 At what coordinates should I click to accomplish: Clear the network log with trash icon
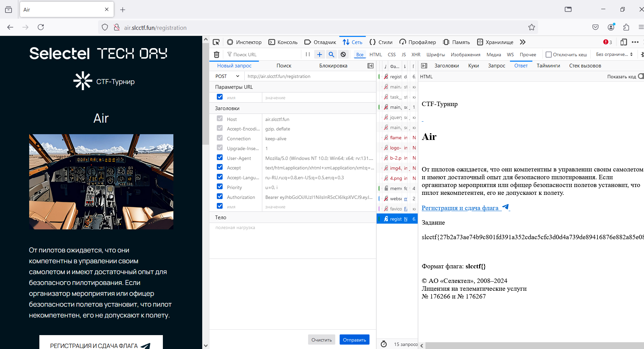tap(216, 54)
